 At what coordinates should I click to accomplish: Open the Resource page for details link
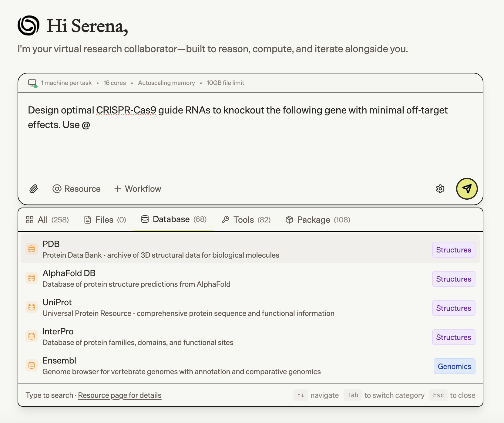[x=119, y=395]
